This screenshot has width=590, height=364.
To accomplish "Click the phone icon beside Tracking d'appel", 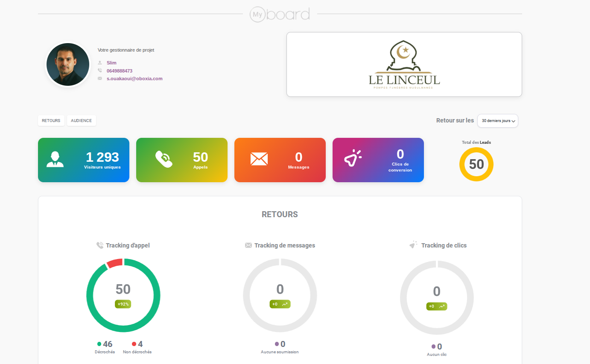I will click(100, 245).
